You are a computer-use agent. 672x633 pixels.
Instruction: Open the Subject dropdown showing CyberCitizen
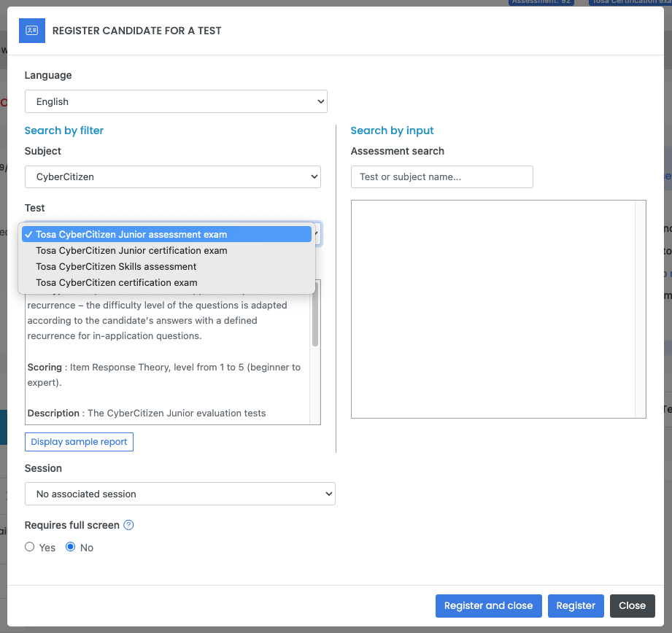click(x=173, y=177)
